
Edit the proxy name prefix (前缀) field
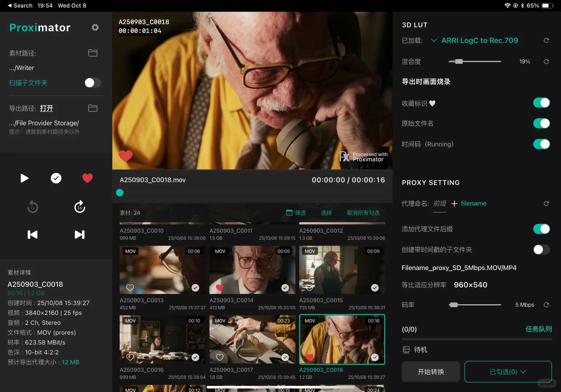point(440,204)
